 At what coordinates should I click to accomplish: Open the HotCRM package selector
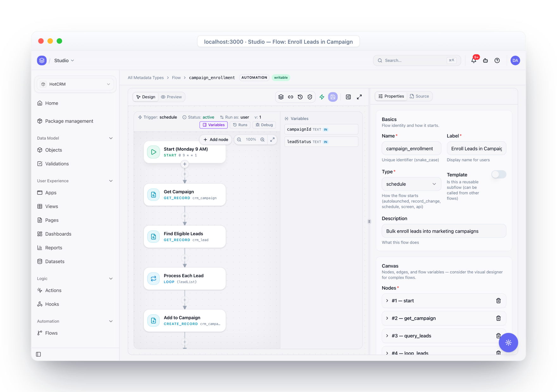(x=75, y=84)
